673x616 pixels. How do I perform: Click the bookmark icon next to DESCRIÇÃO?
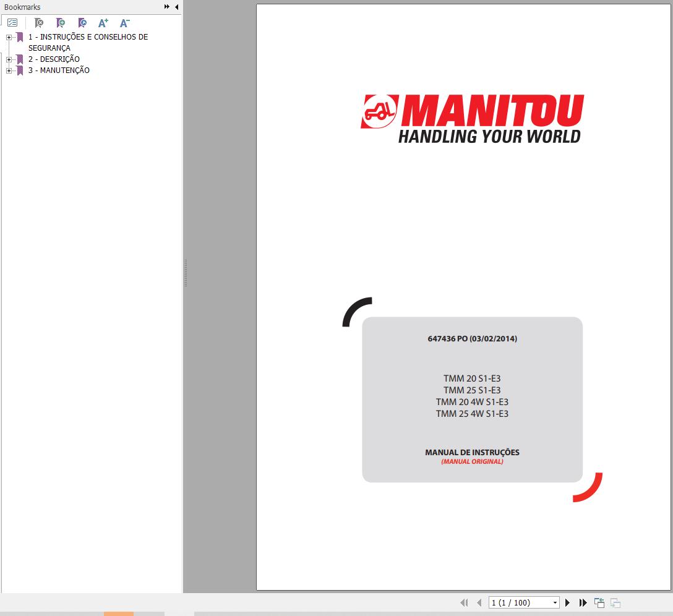[x=20, y=59]
